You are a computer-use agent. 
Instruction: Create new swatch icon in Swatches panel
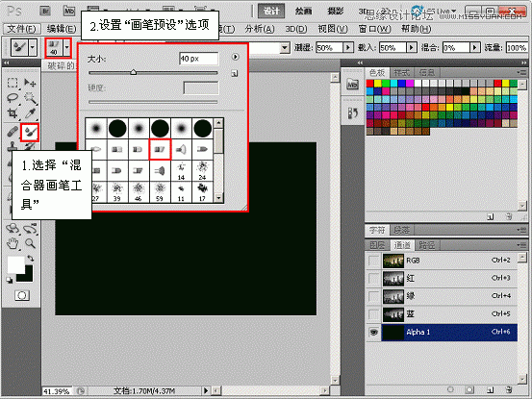tap(490, 216)
